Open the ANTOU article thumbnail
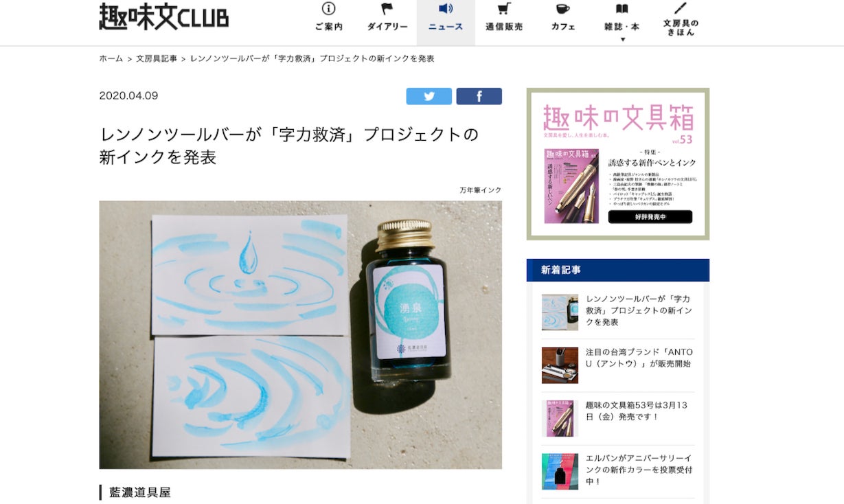Image resolution: width=844 pixels, height=504 pixels. (560, 365)
